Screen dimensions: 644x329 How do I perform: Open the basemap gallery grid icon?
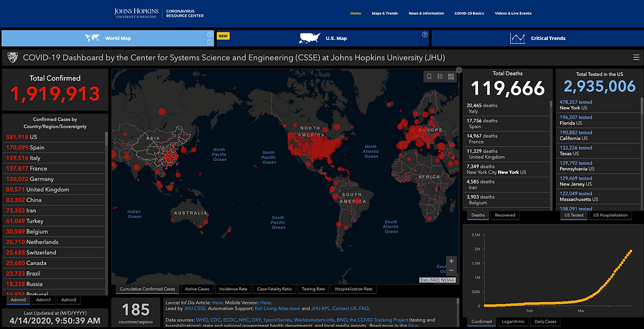(x=451, y=77)
